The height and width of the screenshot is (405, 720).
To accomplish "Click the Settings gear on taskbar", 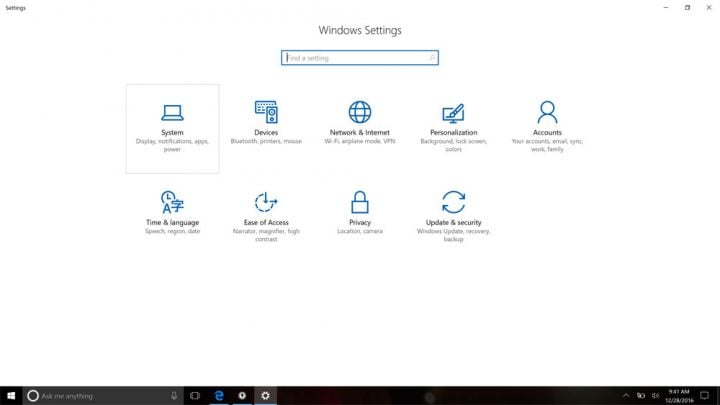I will click(x=265, y=396).
